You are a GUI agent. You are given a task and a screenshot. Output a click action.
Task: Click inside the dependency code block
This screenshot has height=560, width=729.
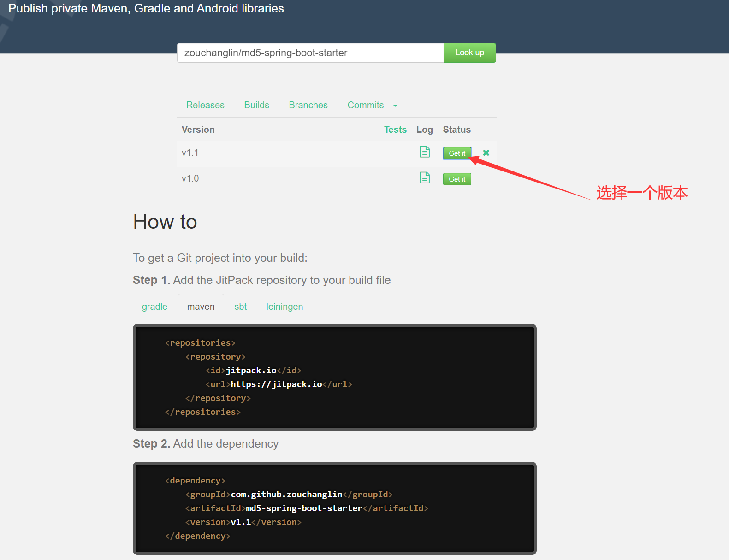tap(334, 508)
